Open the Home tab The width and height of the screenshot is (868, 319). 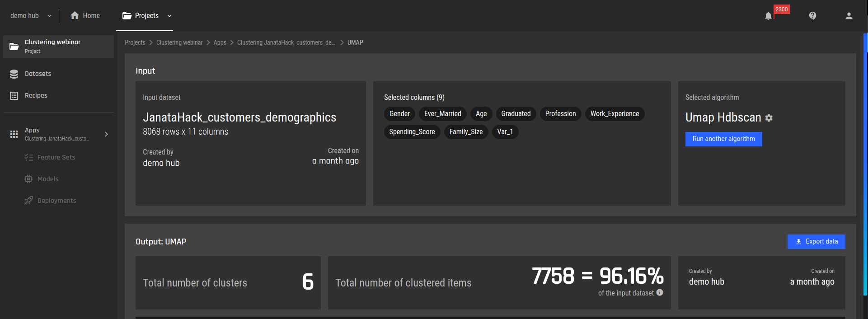point(85,15)
